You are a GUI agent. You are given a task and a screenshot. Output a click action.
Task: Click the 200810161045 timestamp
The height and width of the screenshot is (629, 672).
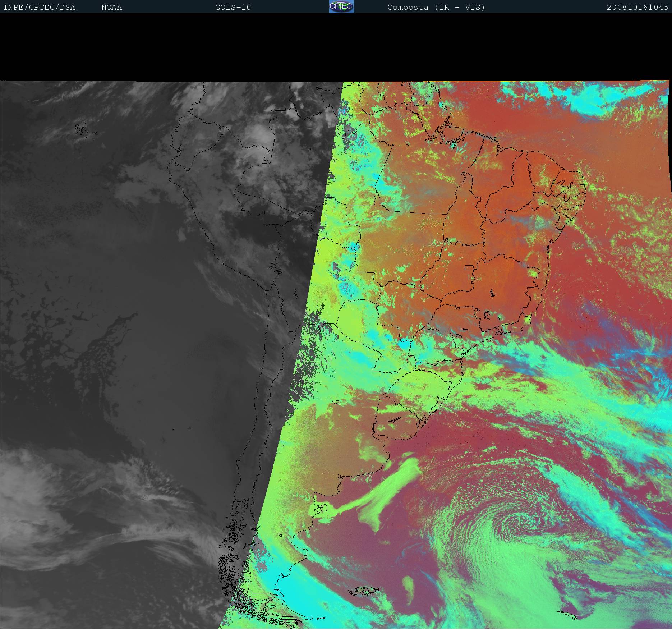click(638, 8)
